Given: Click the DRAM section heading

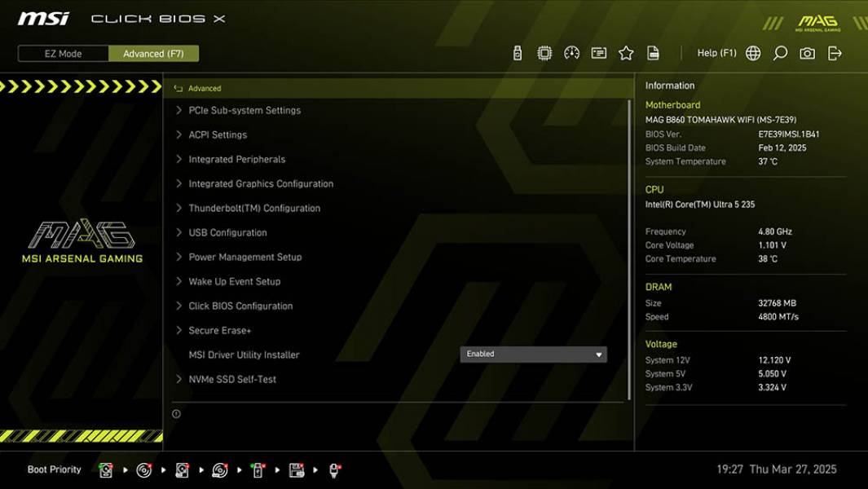Looking at the screenshot, I should click(x=659, y=287).
